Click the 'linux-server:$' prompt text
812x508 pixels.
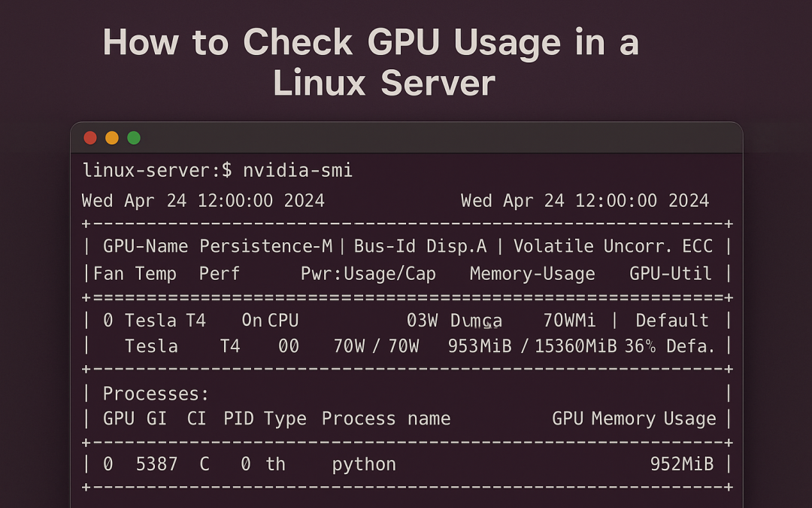coord(157,171)
